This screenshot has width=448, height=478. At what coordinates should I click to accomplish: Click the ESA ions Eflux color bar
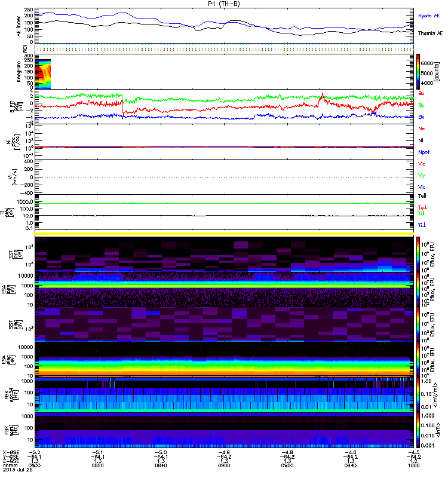pyautogui.click(x=418, y=289)
